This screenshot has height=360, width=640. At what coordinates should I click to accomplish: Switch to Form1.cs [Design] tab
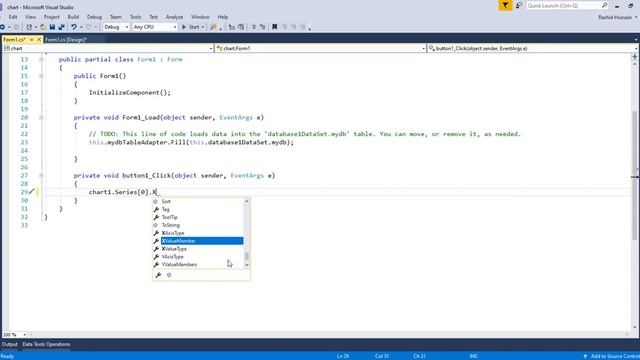click(x=66, y=40)
